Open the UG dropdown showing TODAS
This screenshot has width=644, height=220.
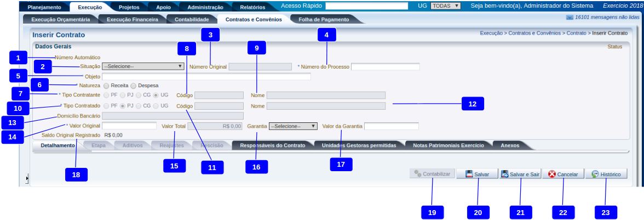pyautogui.click(x=445, y=6)
